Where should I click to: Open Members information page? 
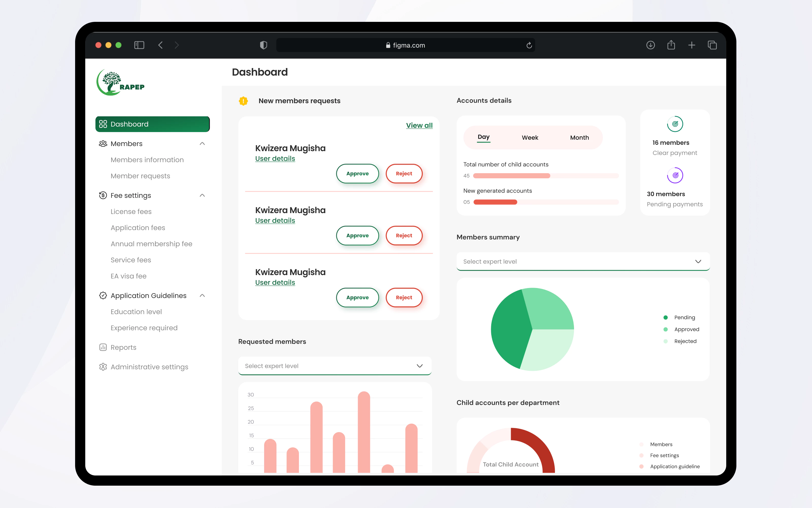click(147, 160)
